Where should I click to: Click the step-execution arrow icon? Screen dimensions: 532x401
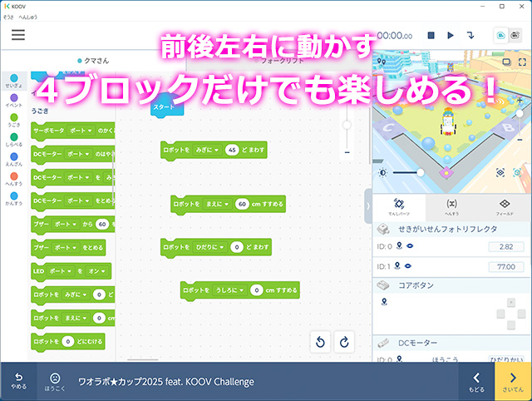(470, 35)
